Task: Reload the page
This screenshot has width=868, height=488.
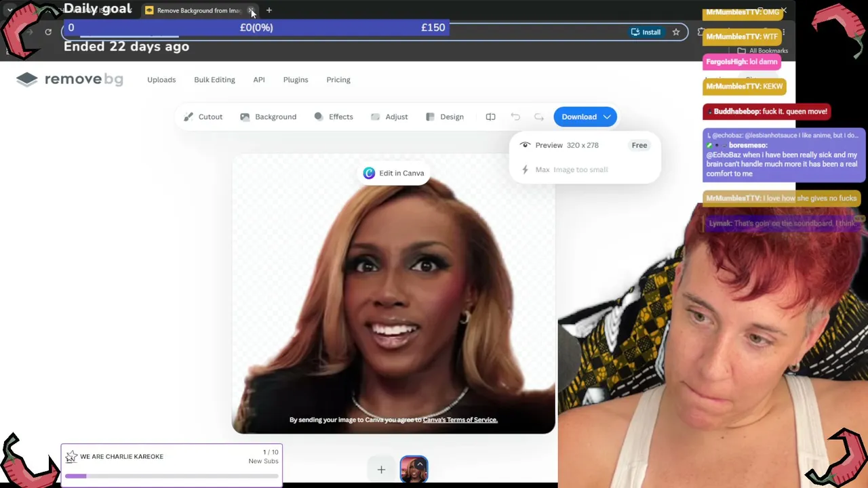Action: (x=48, y=32)
